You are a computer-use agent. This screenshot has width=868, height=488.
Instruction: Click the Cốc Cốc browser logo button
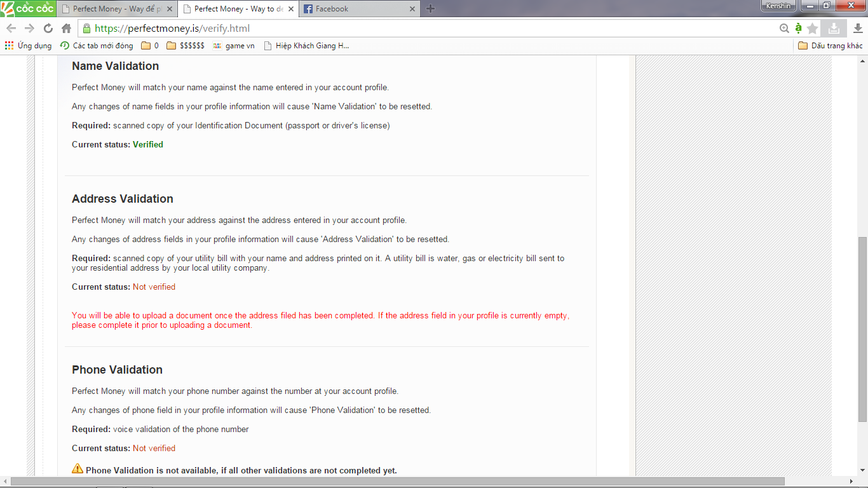pos(27,8)
